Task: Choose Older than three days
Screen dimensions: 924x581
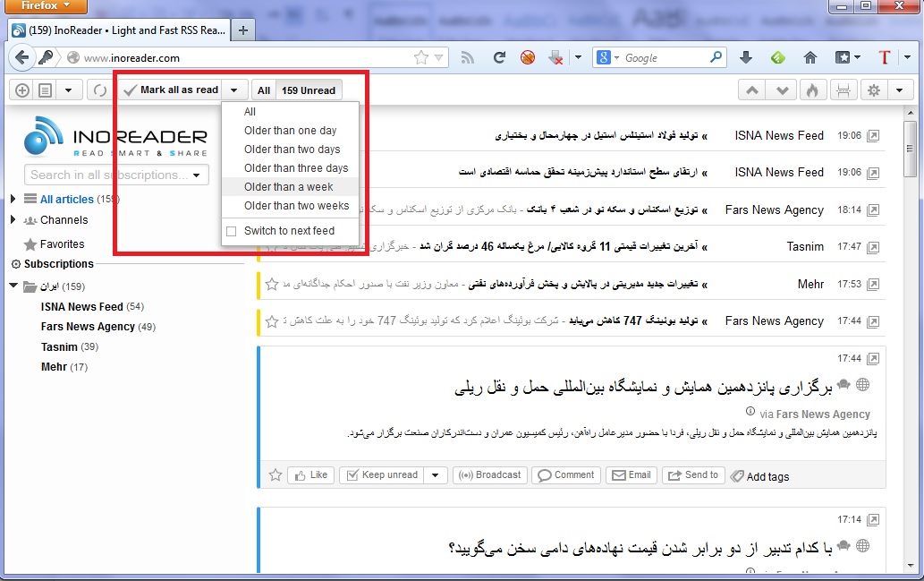Action: coord(291,168)
